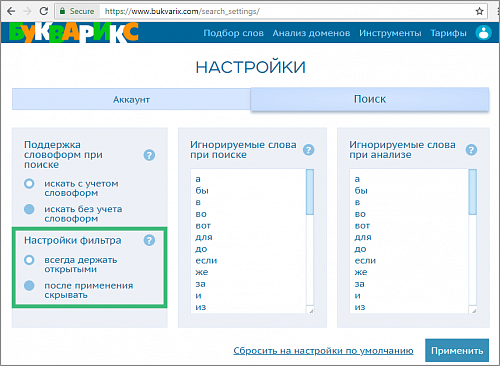
Task: Click word 'если' in search ignored words
Action: pos(206,260)
